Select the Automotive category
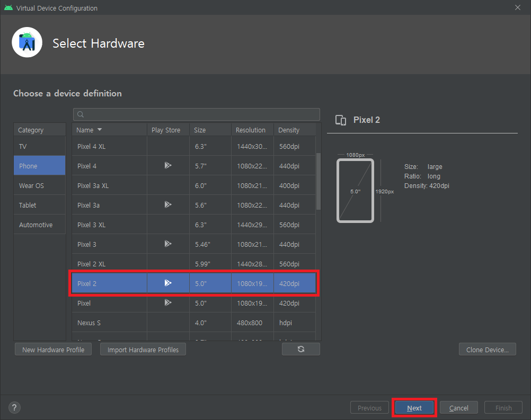The image size is (531, 420). pos(40,225)
